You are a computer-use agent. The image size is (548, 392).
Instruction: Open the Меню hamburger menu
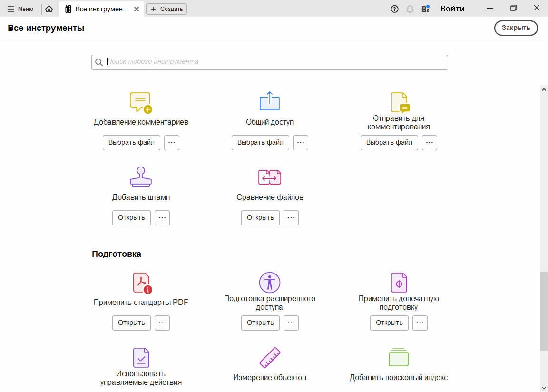tap(20, 9)
